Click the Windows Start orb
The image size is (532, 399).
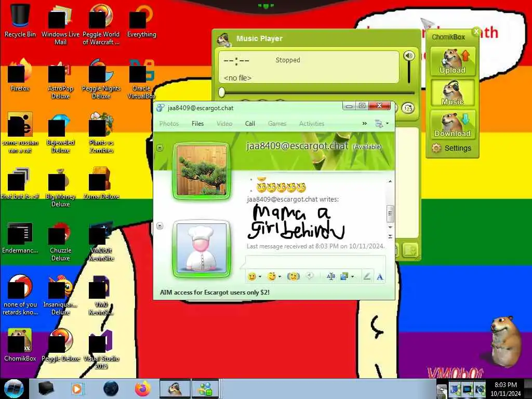tap(14, 389)
